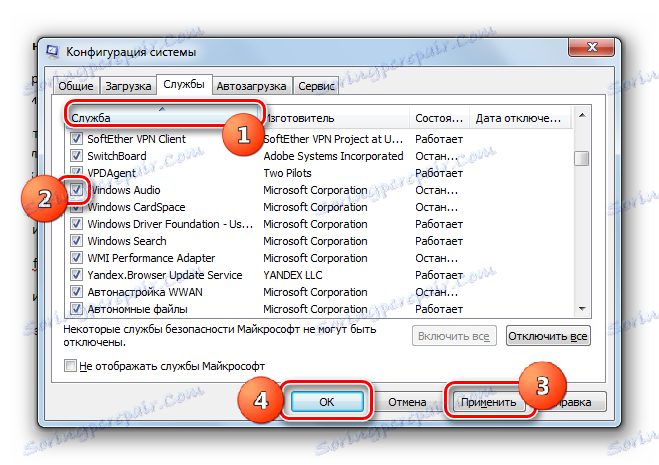The width and height of the screenshot is (659, 465).
Task: Switch to the Общие tab
Action: [x=76, y=86]
